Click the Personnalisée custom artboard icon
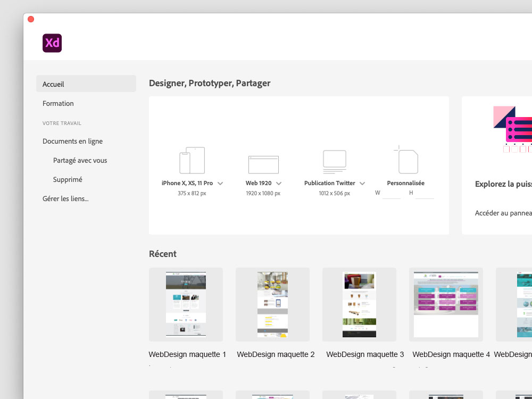This screenshot has height=399, width=532. pos(407,160)
